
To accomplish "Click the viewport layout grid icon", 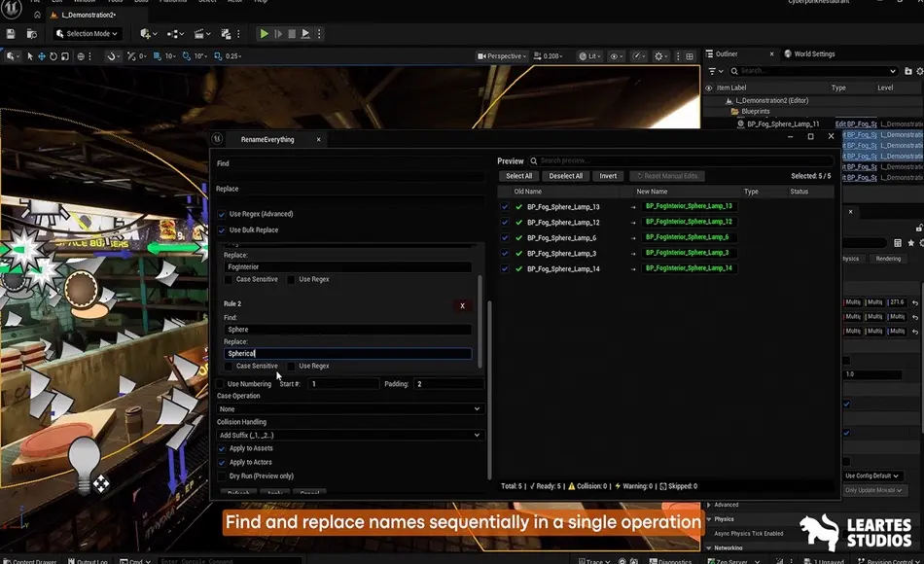I will 690,56.
